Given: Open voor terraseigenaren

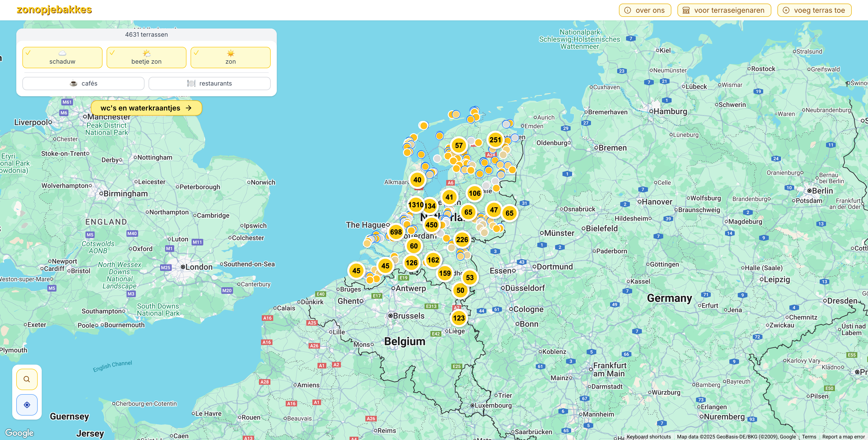Looking at the screenshot, I should click(724, 10).
